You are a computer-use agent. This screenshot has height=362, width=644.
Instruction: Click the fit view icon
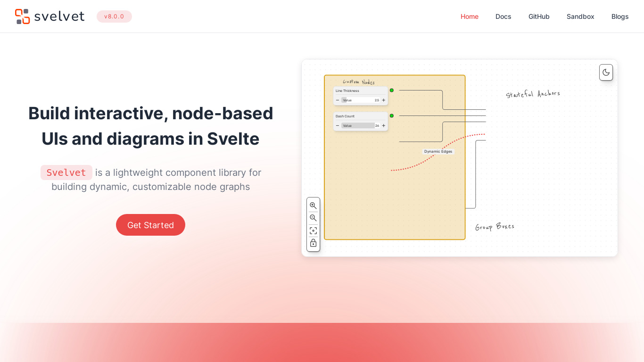(x=313, y=230)
